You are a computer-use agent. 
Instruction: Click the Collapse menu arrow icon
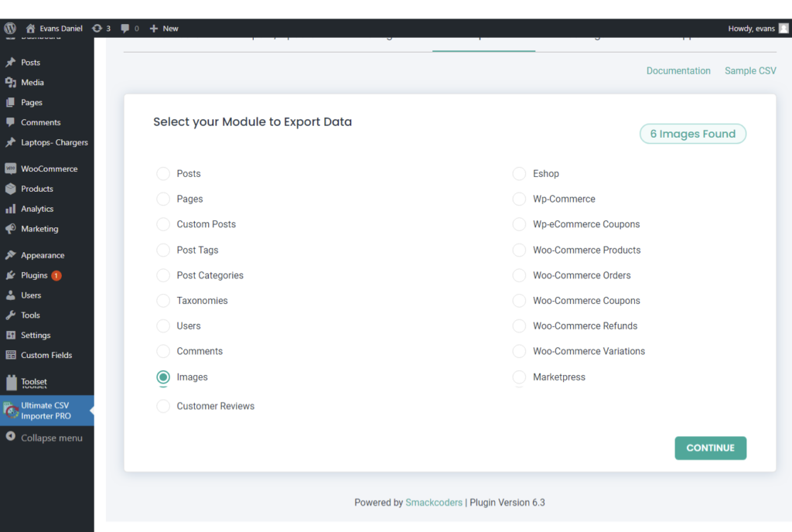pyautogui.click(x=11, y=437)
